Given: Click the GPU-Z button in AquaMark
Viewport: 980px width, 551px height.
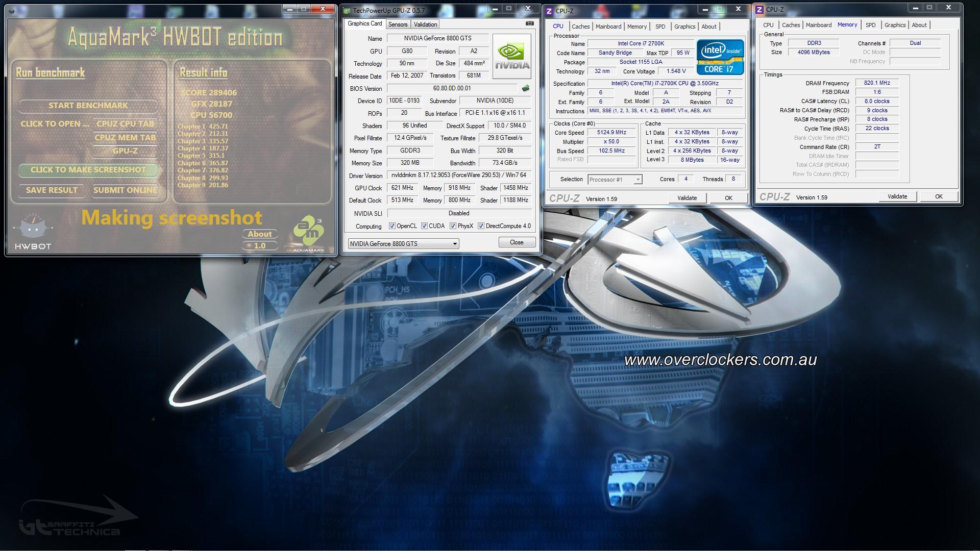Looking at the screenshot, I should click(125, 151).
